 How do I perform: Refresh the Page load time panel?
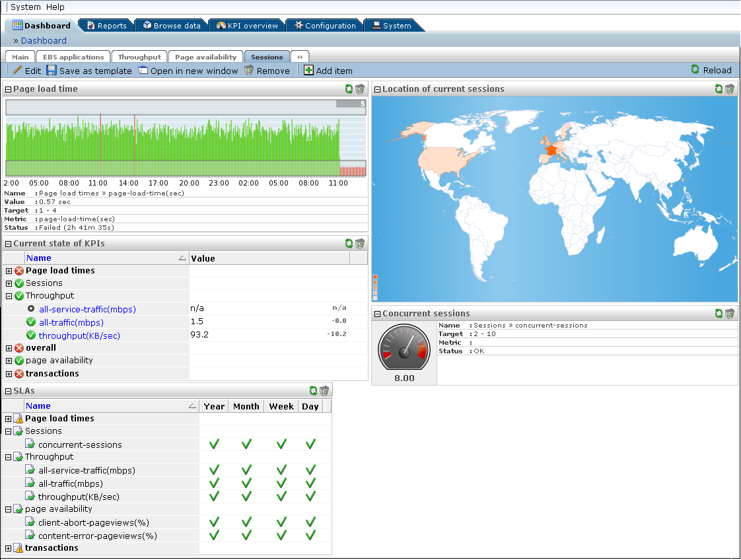349,89
